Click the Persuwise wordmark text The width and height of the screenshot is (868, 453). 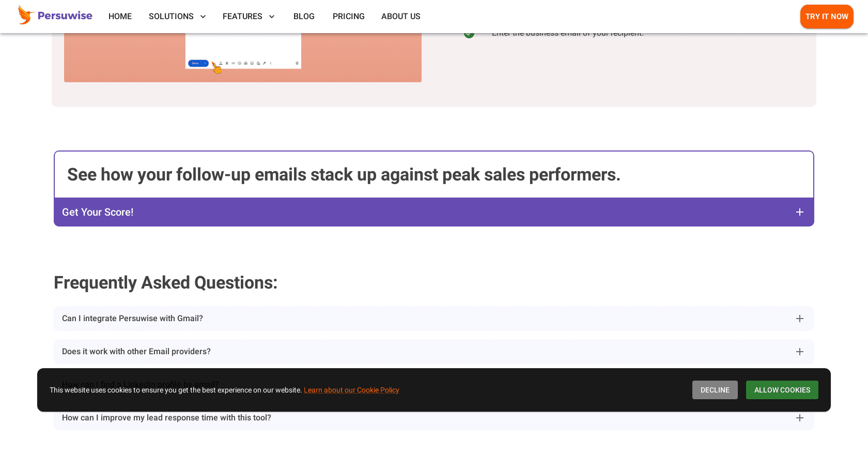65,16
